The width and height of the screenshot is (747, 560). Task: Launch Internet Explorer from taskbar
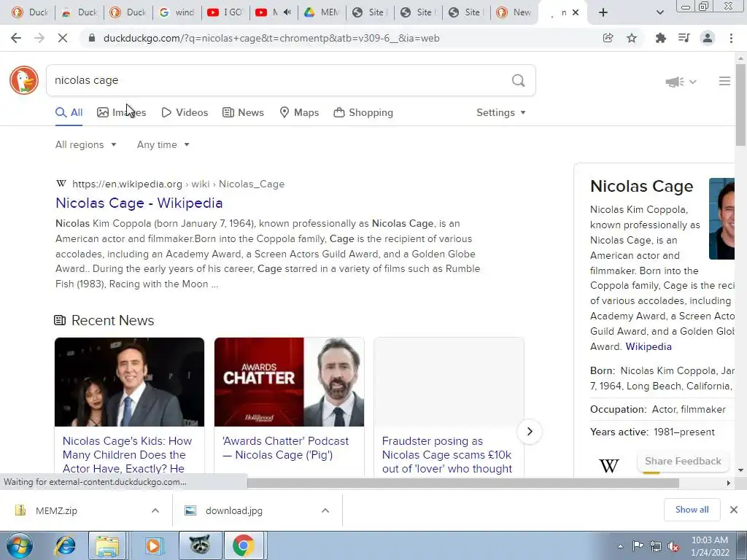[x=65, y=545]
